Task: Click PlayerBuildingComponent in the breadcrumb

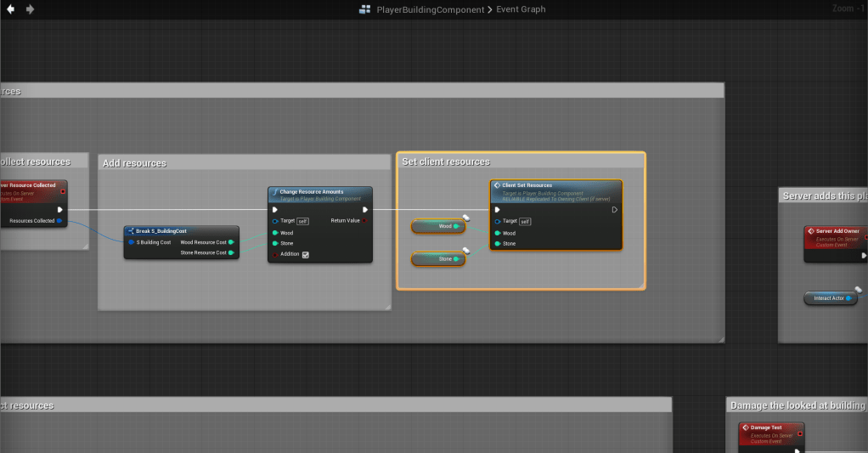Action: pos(430,9)
